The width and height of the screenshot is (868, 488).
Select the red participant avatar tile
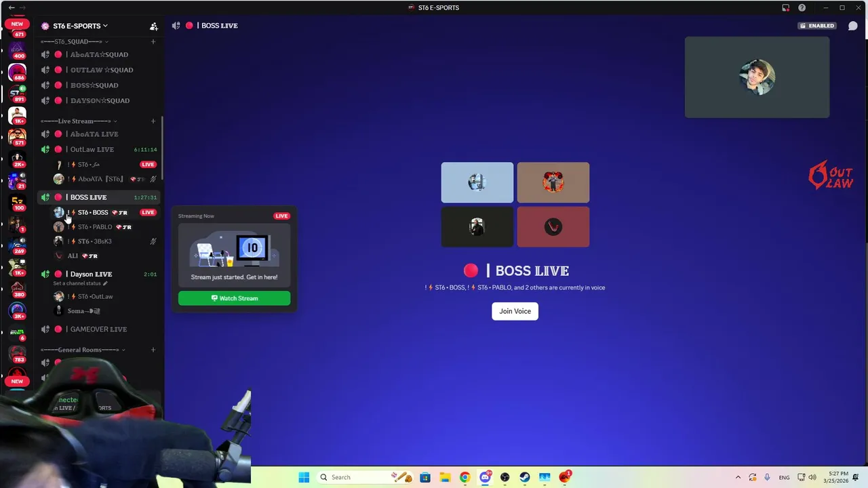553,227
